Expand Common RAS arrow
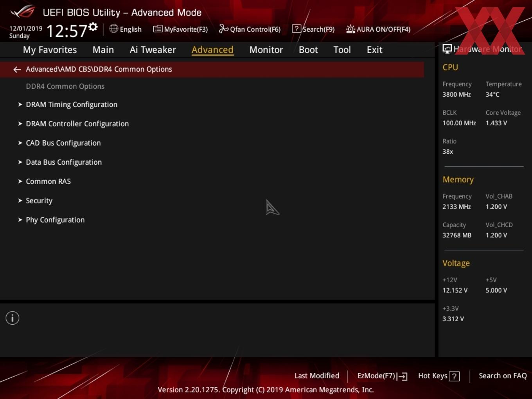Image resolution: width=532 pixels, height=399 pixels. [20, 181]
